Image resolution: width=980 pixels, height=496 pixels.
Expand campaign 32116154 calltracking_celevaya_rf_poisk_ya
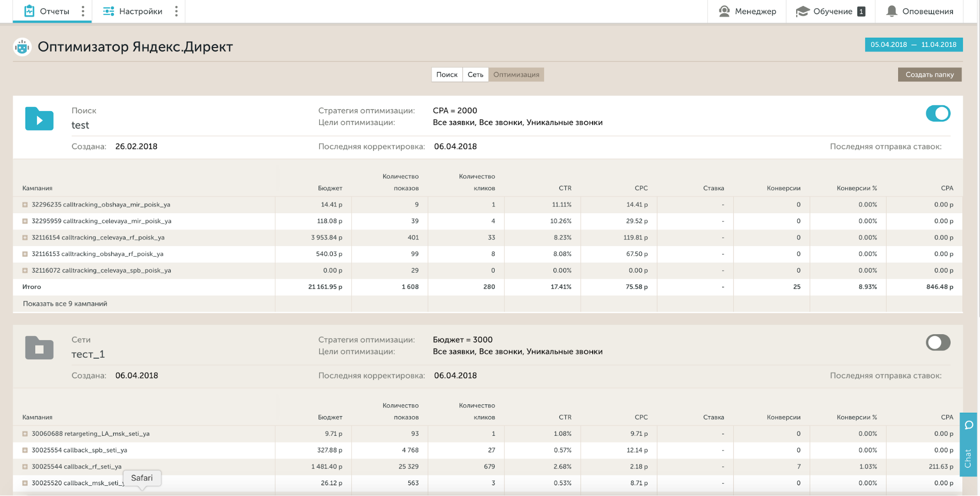coord(25,238)
